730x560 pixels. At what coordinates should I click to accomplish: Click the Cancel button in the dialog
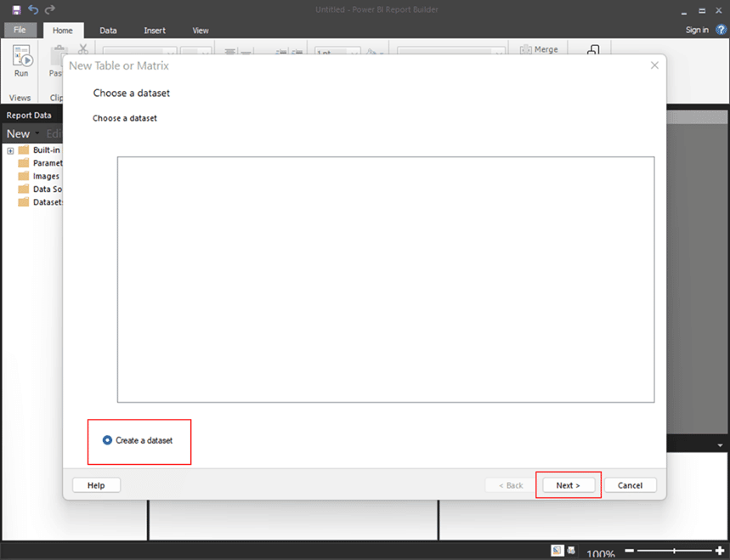click(x=631, y=485)
